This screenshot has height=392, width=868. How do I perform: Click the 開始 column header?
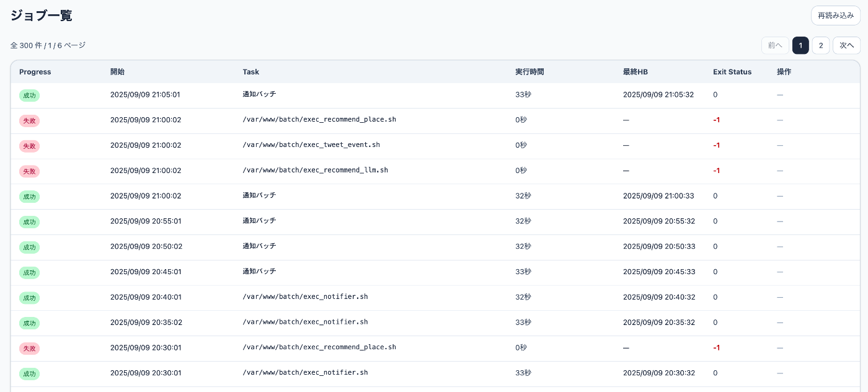click(117, 72)
